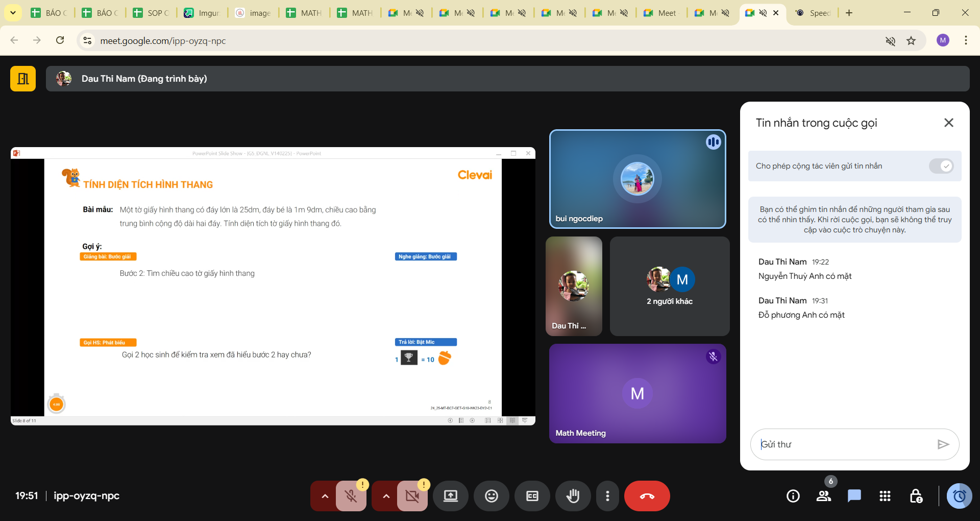Bookmark this page with the star icon
Screen dimensions: 980x521
click(x=911, y=41)
